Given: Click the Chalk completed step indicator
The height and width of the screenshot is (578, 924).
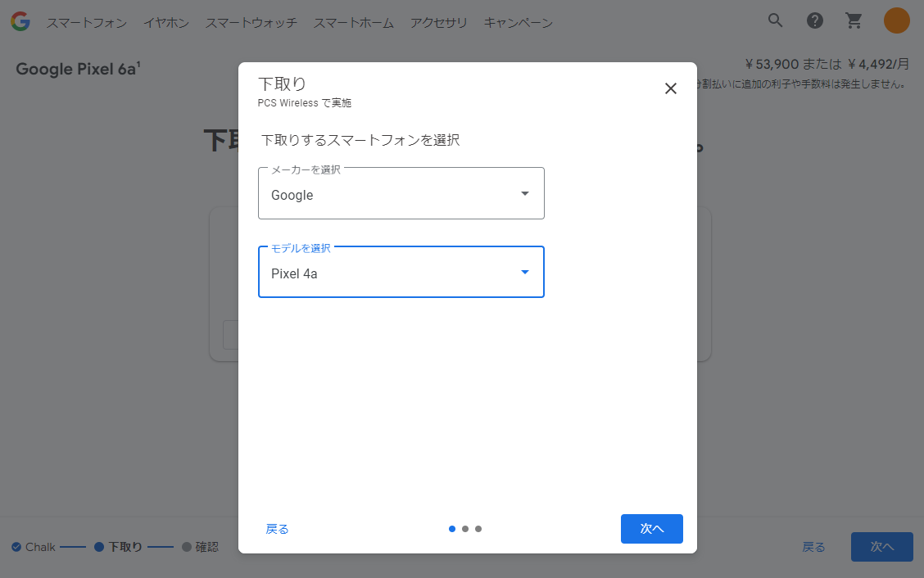Looking at the screenshot, I should 34,547.
